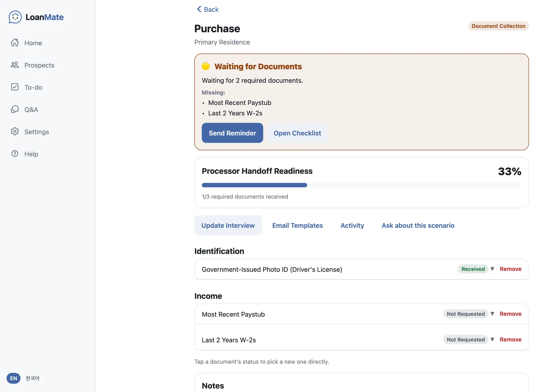
Task: Click the Q&A chat bubble icon
Action: pyautogui.click(x=15, y=109)
